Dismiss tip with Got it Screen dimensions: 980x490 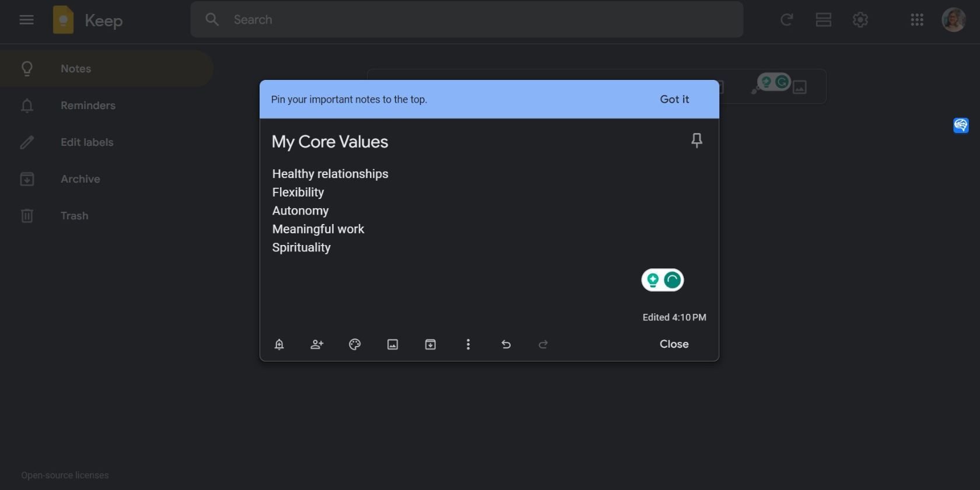(x=674, y=99)
